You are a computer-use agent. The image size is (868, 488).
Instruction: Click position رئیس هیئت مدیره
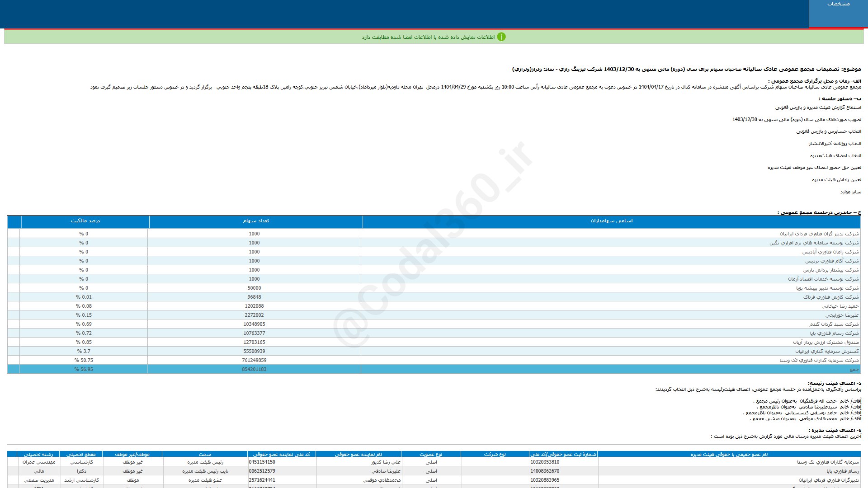(205, 462)
